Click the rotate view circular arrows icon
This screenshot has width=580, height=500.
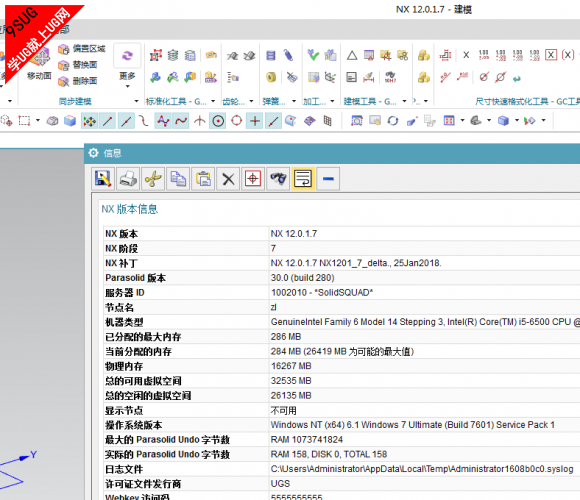pos(393,121)
